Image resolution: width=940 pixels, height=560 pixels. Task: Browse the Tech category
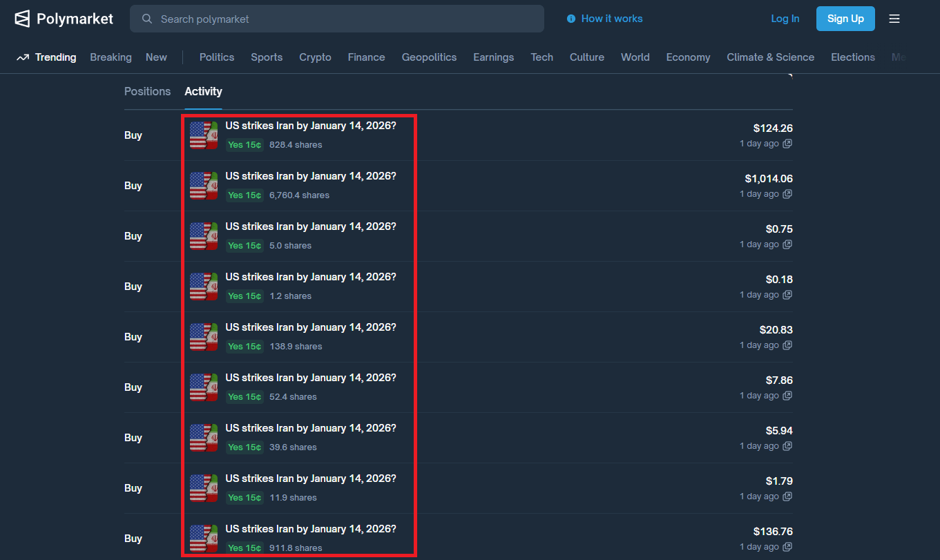(x=541, y=57)
